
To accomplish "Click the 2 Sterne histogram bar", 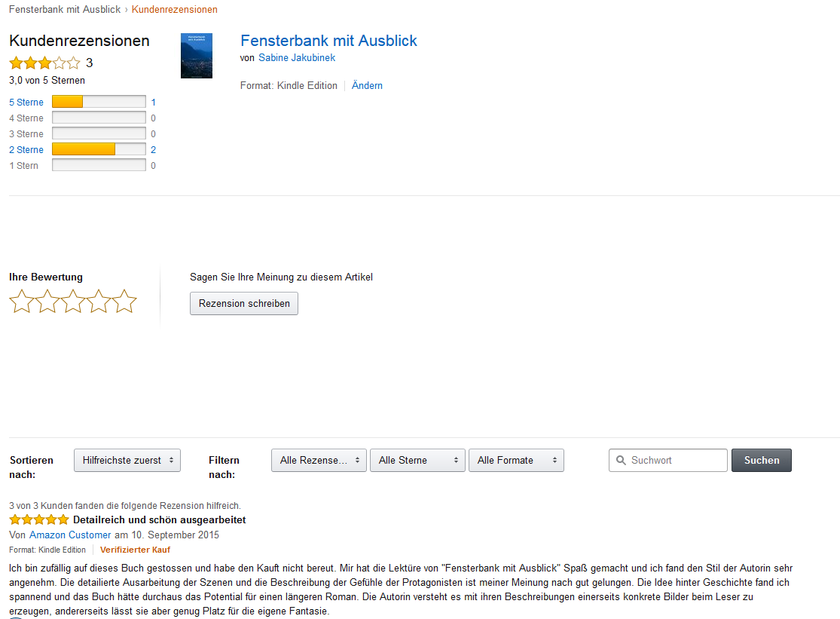I will [99, 149].
